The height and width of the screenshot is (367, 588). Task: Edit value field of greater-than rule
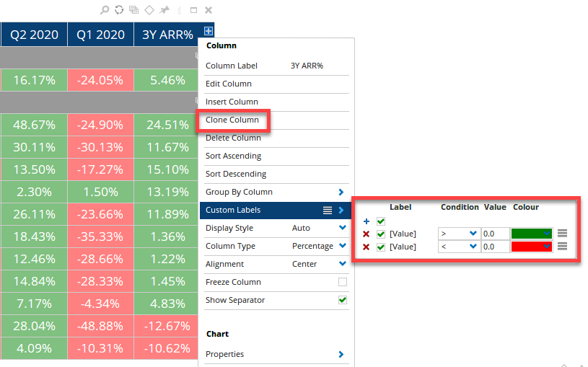(496, 234)
